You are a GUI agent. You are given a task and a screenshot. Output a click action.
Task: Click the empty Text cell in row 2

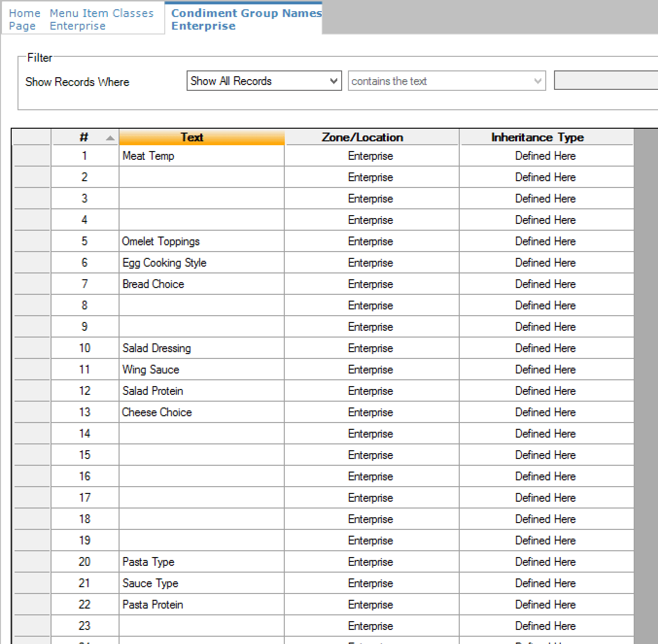click(202, 177)
